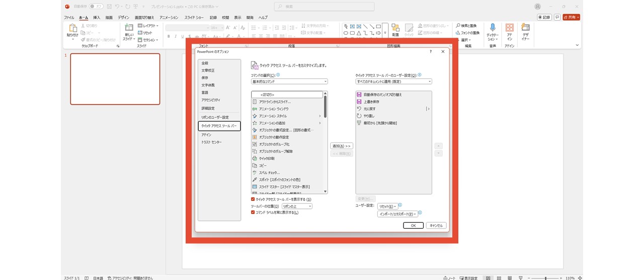Open the comments icon beside 記録
This screenshot has height=280, width=644.
pyautogui.click(x=557, y=17)
